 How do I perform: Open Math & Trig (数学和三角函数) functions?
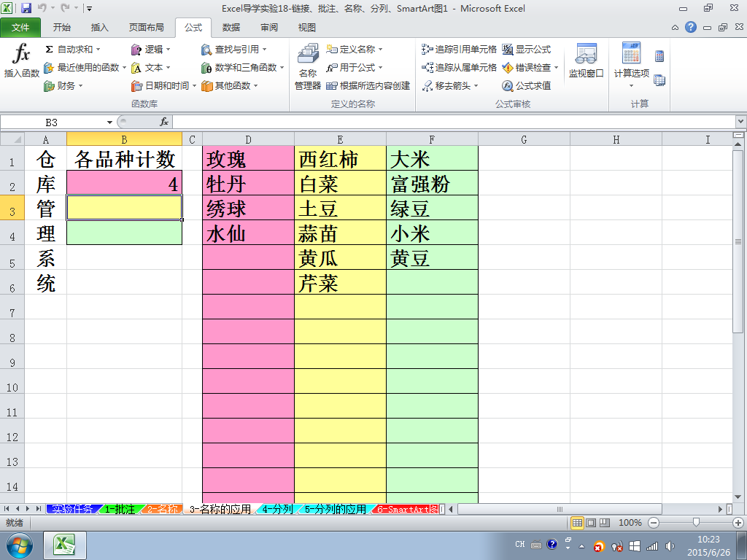point(242,68)
